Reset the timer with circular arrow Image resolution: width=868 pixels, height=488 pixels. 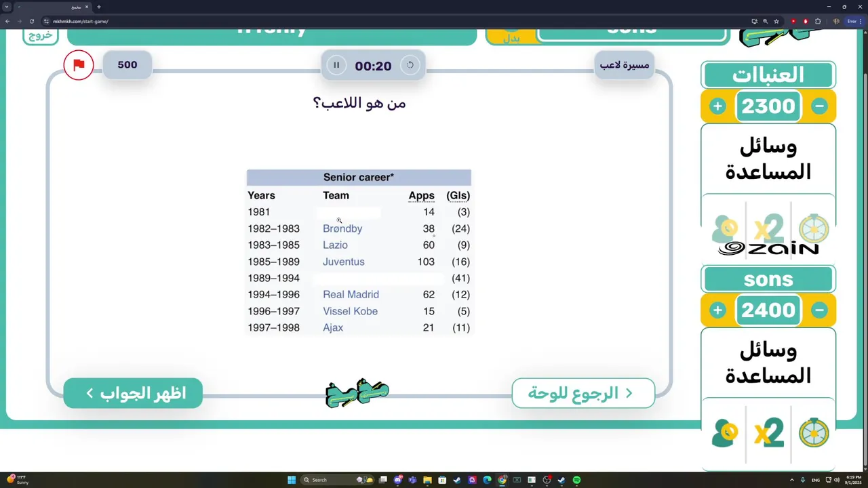tap(410, 65)
